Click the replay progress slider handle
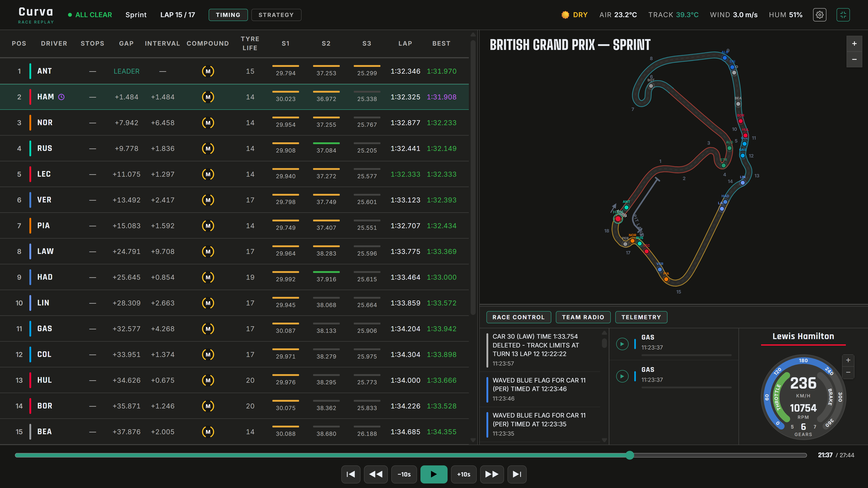The image size is (868, 488). (x=630, y=455)
